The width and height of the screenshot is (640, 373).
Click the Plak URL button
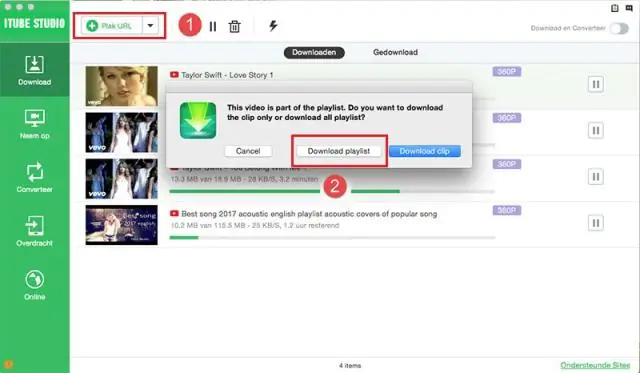111,26
